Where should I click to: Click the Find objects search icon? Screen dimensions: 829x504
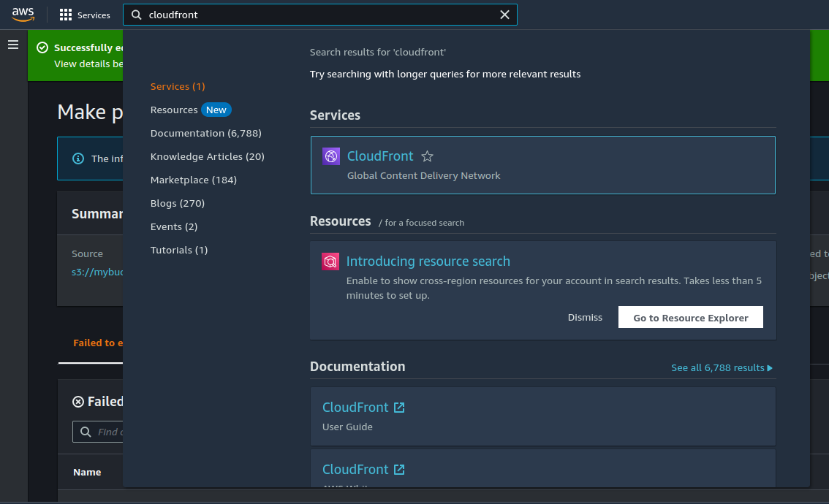tap(85, 432)
